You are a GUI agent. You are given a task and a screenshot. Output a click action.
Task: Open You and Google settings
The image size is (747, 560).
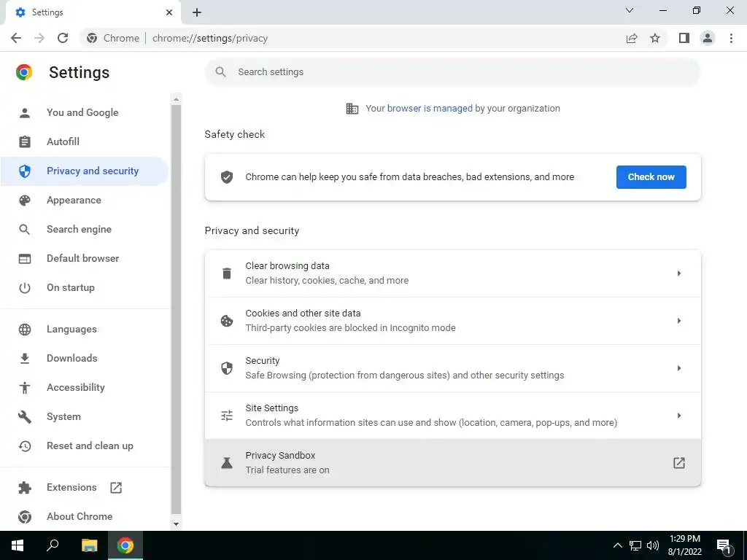coord(85,113)
